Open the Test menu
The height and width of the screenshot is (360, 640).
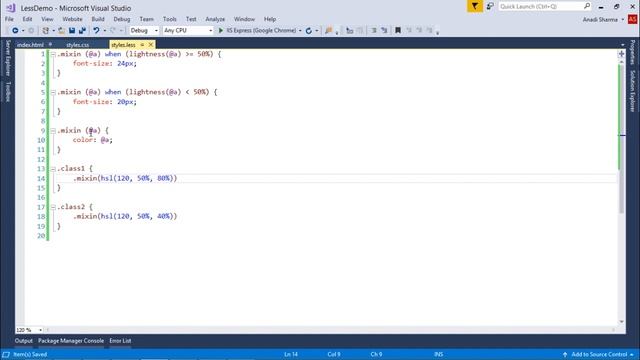tap(191, 19)
